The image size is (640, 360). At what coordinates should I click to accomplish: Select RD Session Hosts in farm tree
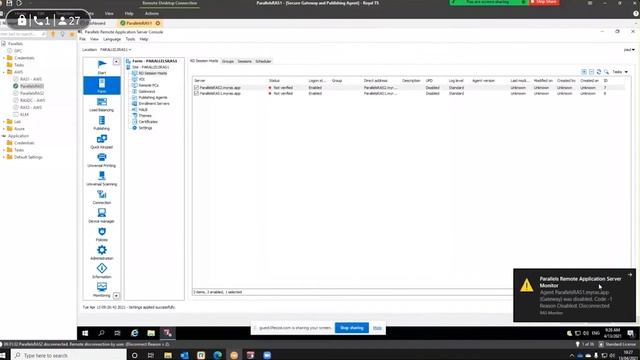(152, 73)
